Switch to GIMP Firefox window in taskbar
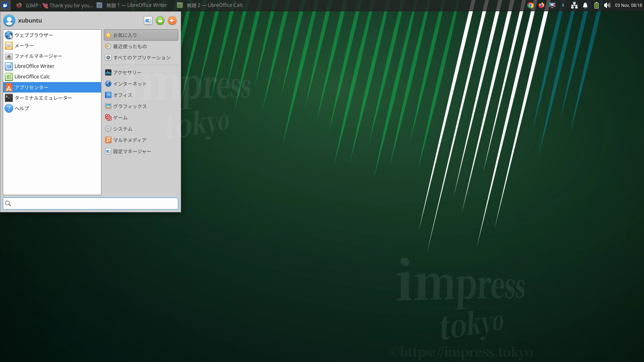Screen dimensions: 644x362 click(x=54, y=5)
